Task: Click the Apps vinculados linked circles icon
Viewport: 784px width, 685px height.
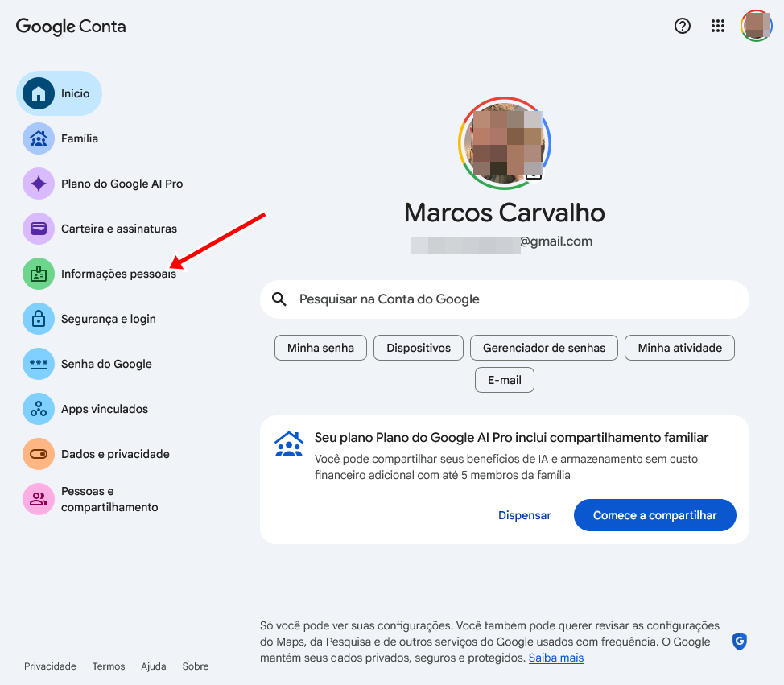Action: (x=39, y=408)
